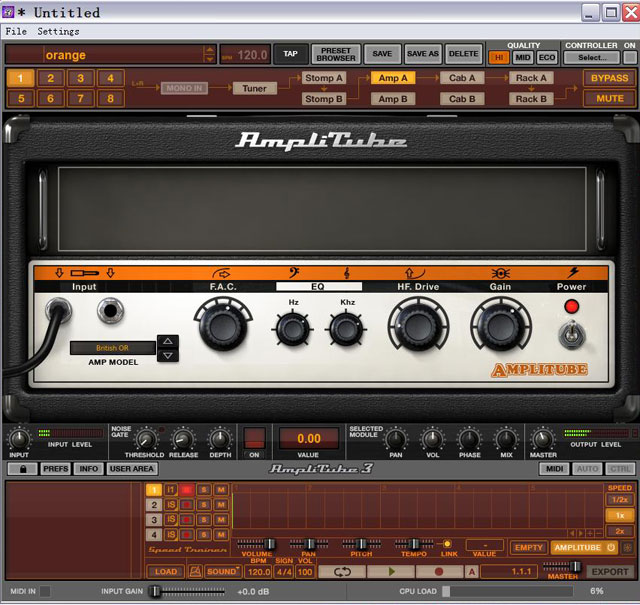Click the time signature 4/4 field
The image size is (640, 605).
[x=284, y=572]
